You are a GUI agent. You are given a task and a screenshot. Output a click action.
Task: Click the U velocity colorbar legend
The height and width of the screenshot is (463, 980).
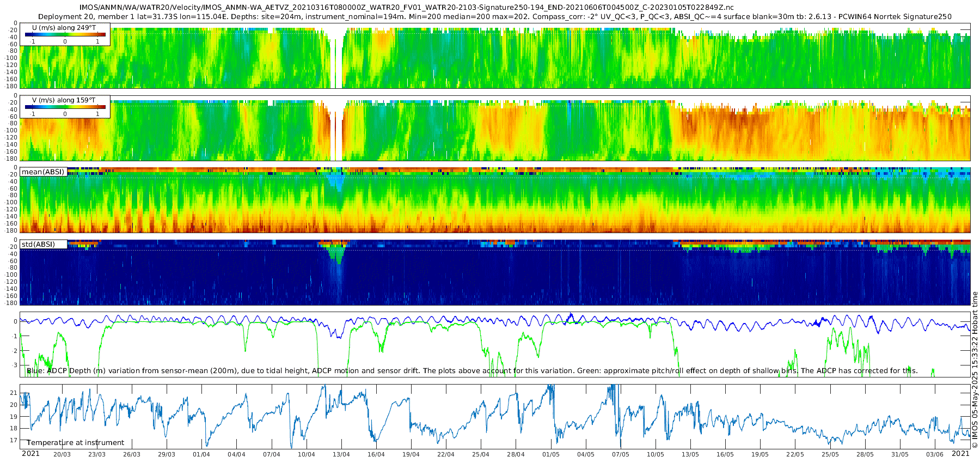pos(65,34)
